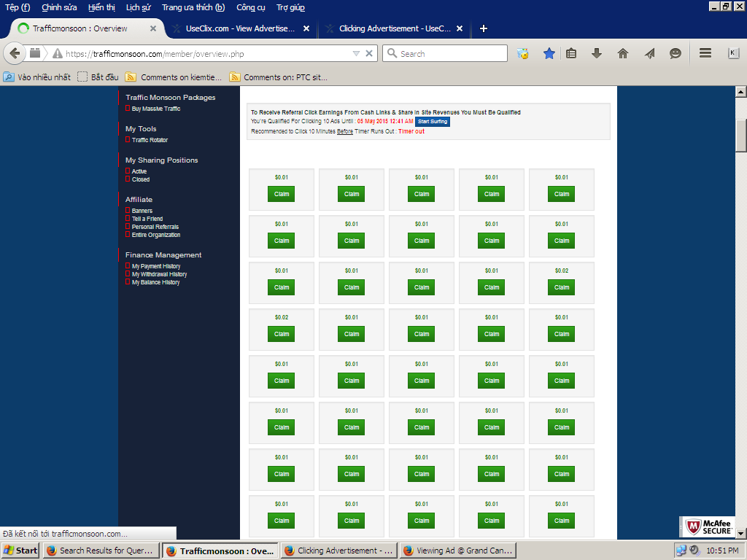747x560 pixels.
Task: Switch to Search Results for Quer taskbar window
Action: coord(101,551)
